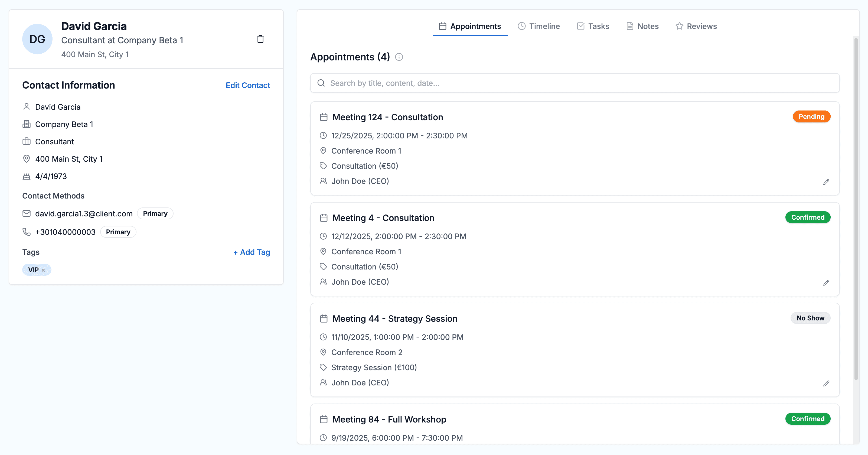Click the location pin icon on Meeting 124
This screenshot has width=868, height=455.
click(323, 151)
